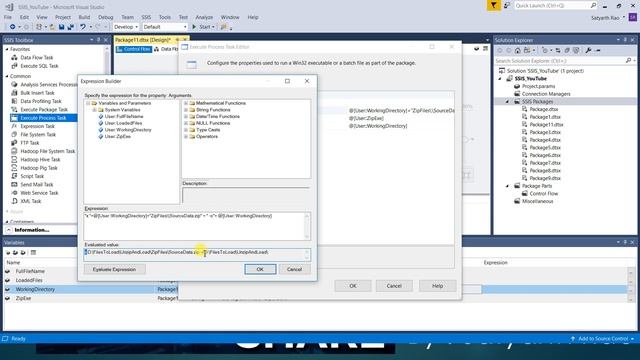This screenshot has height=360, width=640.
Task: Collapse Favorites group in SSIS Toolbox
Action: (x=7, y=49)
